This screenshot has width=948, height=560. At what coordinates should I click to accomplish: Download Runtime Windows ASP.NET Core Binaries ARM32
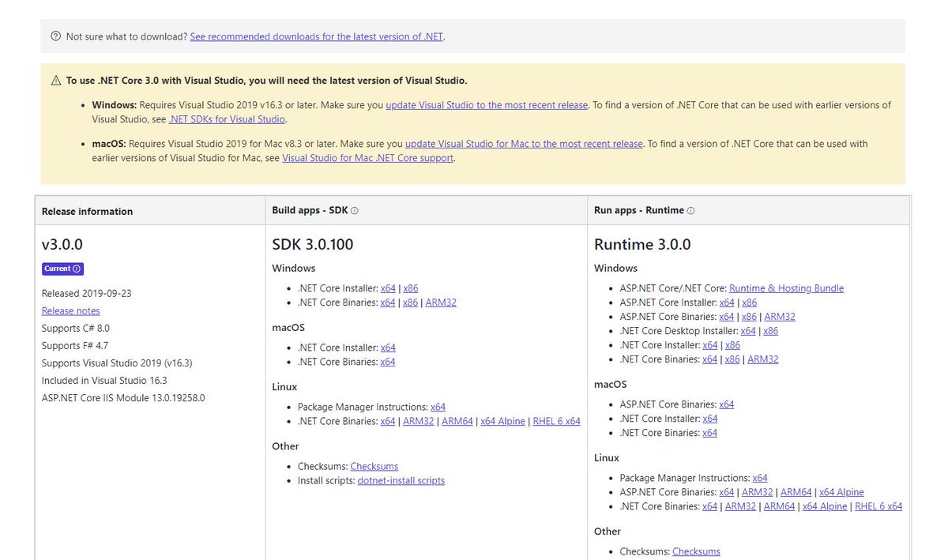pyautogui.click(x=780, y=317)
